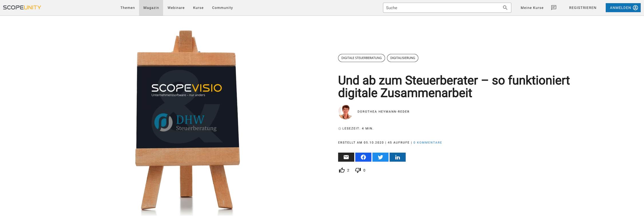Select the Magazin tab
The image size is (644, 216).
151,8
